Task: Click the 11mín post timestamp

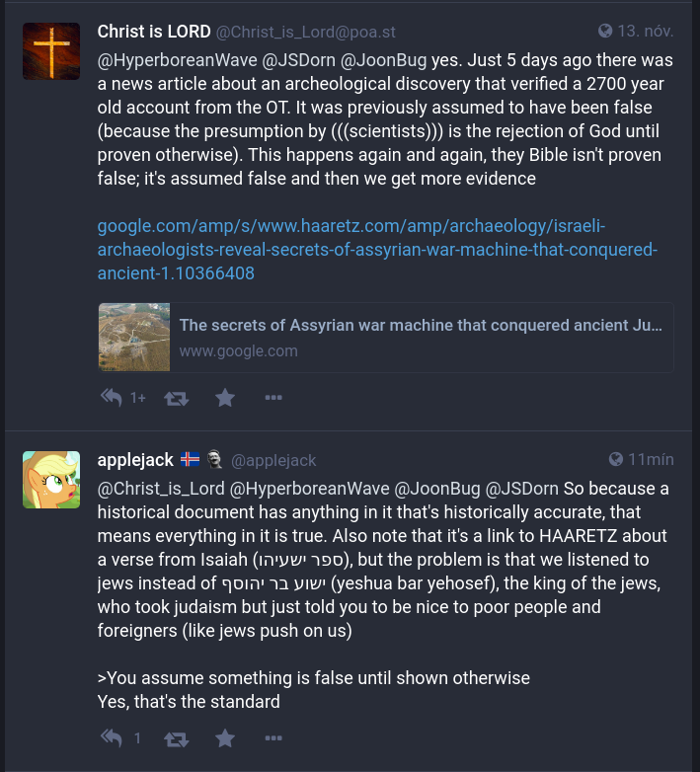Action: coord(651,459)
